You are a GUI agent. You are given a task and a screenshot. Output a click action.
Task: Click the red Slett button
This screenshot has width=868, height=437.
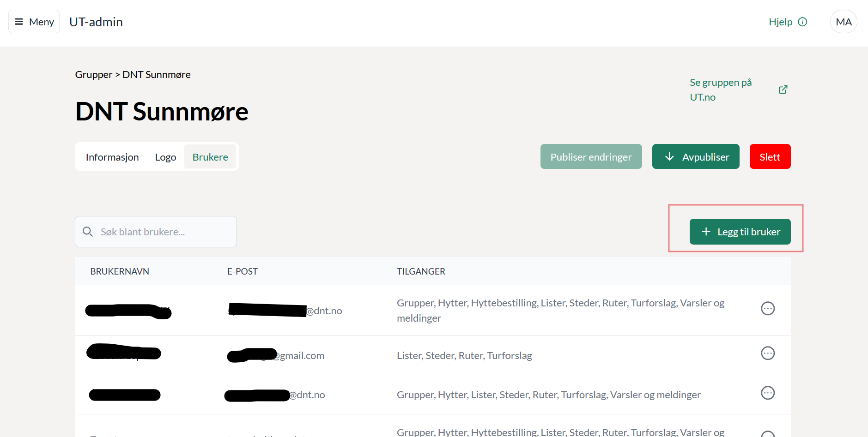tap(770, 157)
